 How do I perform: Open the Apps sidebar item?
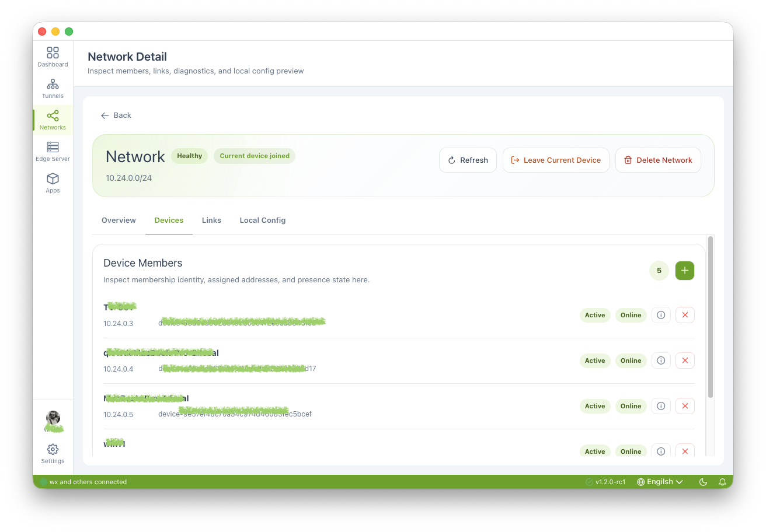53,183
